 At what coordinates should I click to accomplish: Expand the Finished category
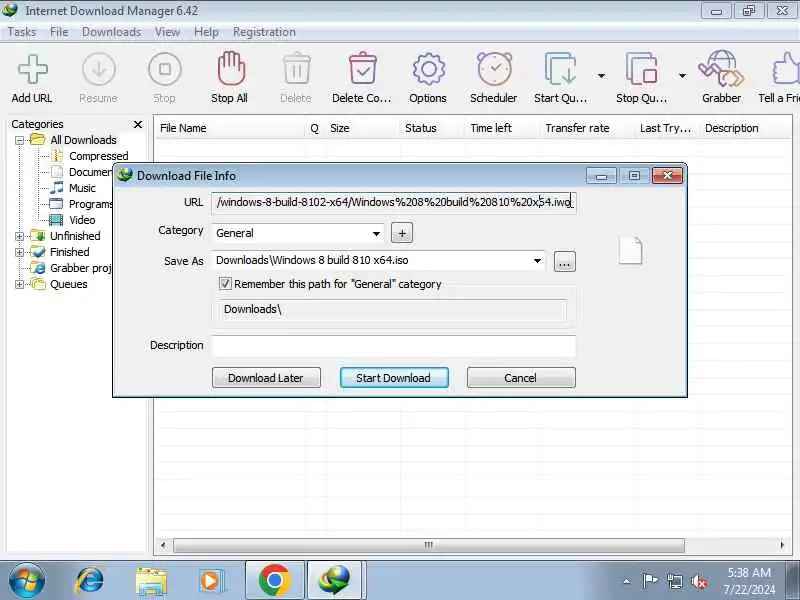(19, 252)
